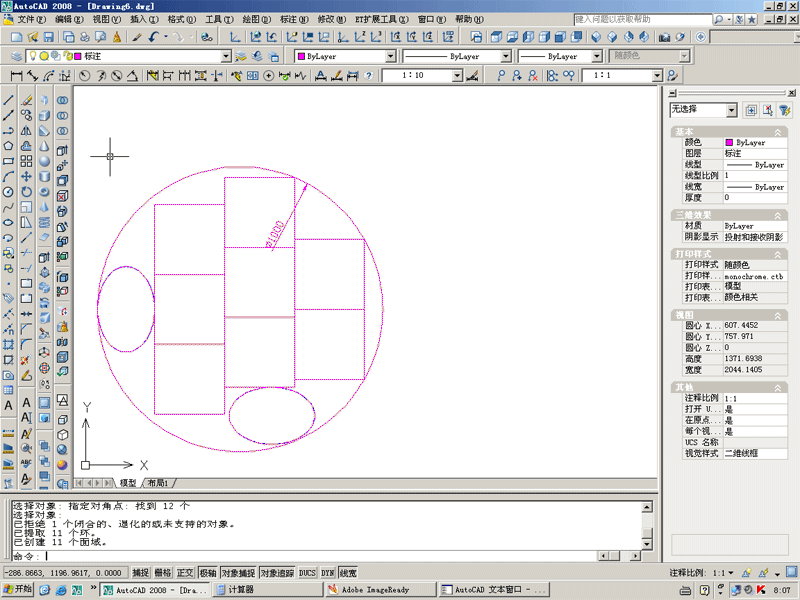Select the Array modify tool

tap(26, 161)
